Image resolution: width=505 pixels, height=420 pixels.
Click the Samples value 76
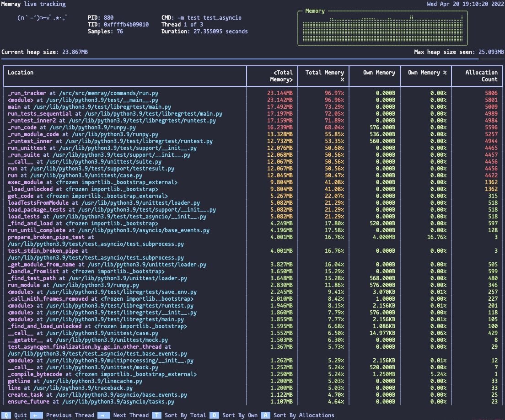(120, 31)
